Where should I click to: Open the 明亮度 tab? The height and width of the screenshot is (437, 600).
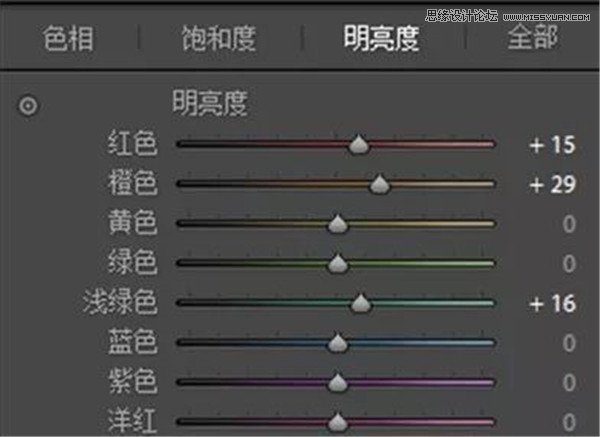(x=380, y=39)
